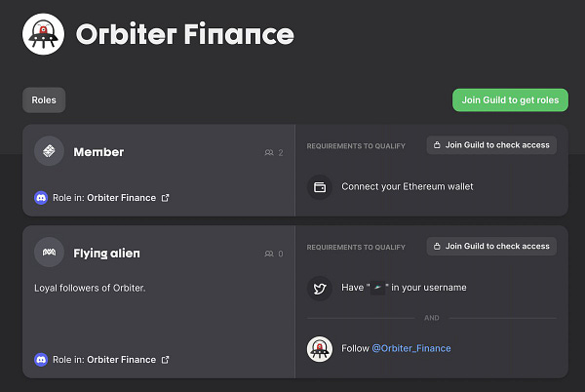Click the wallet icon beside Connect your Ethereum wallet
This screenshot has width=585, height=392.
point(320,187)
